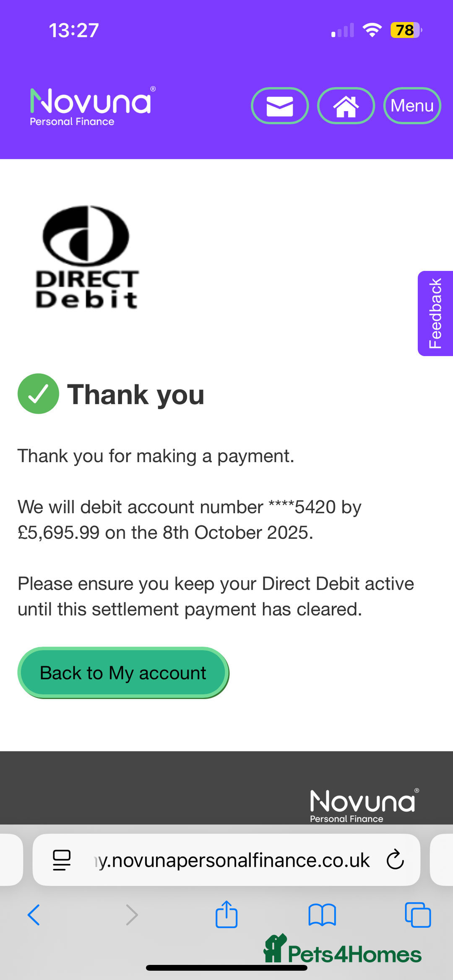Click the green success checkmark icon

(38, 394)
